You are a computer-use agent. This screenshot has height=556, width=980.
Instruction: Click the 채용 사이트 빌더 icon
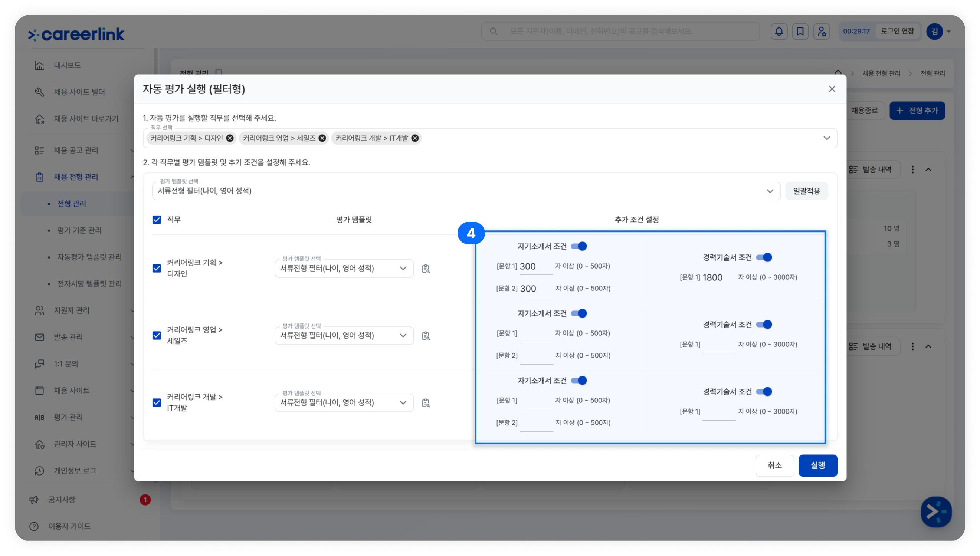click(39, 92)
